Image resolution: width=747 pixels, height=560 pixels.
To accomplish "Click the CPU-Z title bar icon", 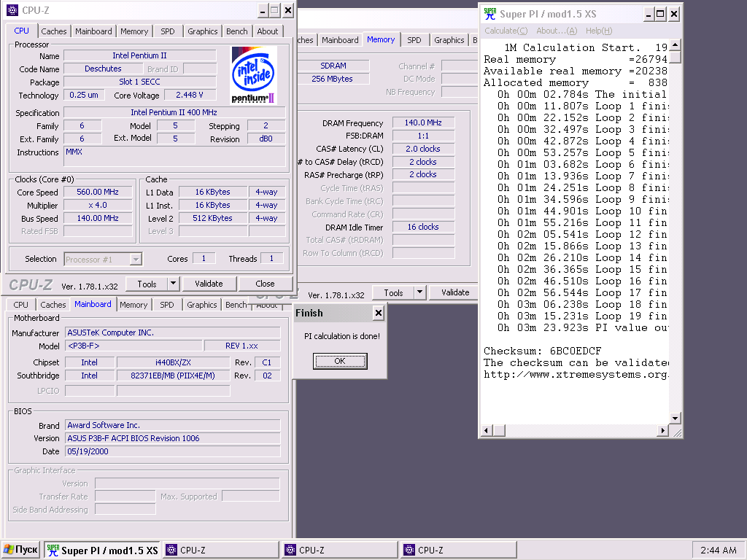I will (12, 10).
